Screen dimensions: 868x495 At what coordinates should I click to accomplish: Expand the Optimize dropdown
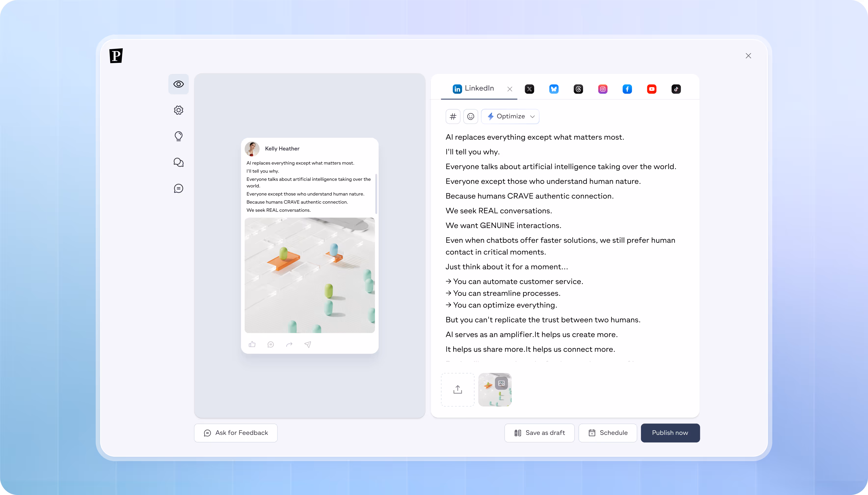pyautogui.click(x=510, y=117)
